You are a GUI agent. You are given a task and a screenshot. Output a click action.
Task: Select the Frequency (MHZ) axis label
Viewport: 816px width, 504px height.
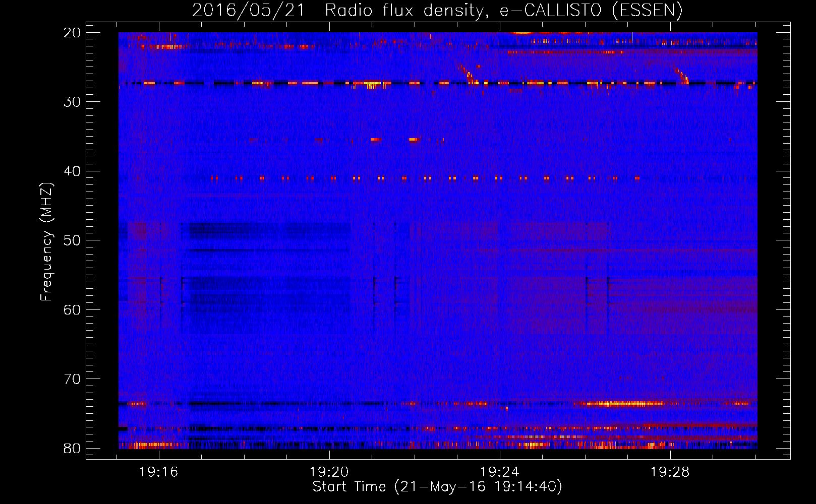46,242
